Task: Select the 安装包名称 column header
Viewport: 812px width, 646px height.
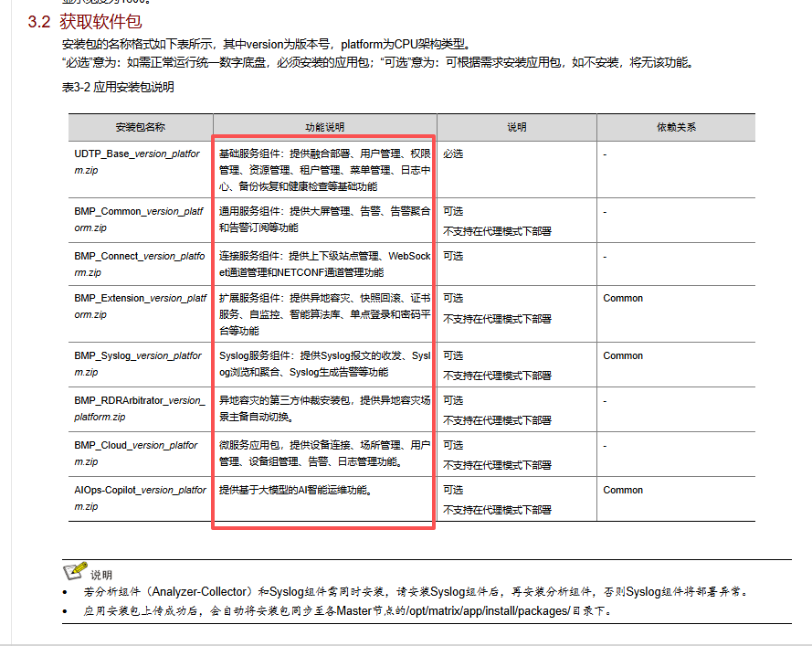Action: point(141,128)
